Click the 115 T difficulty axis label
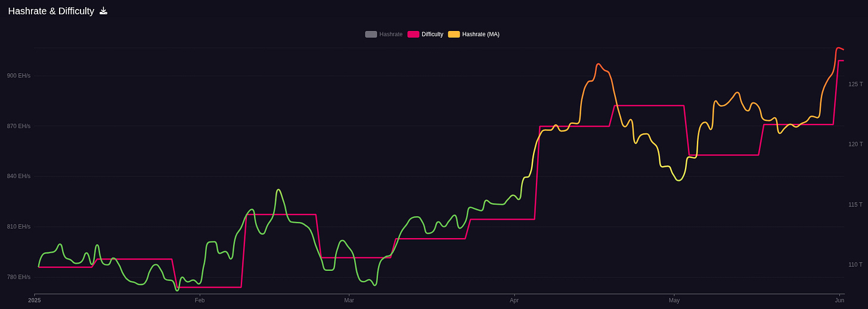Image resolution: width=868 pixels, height=309 pixels. click(x=855, y=205)
